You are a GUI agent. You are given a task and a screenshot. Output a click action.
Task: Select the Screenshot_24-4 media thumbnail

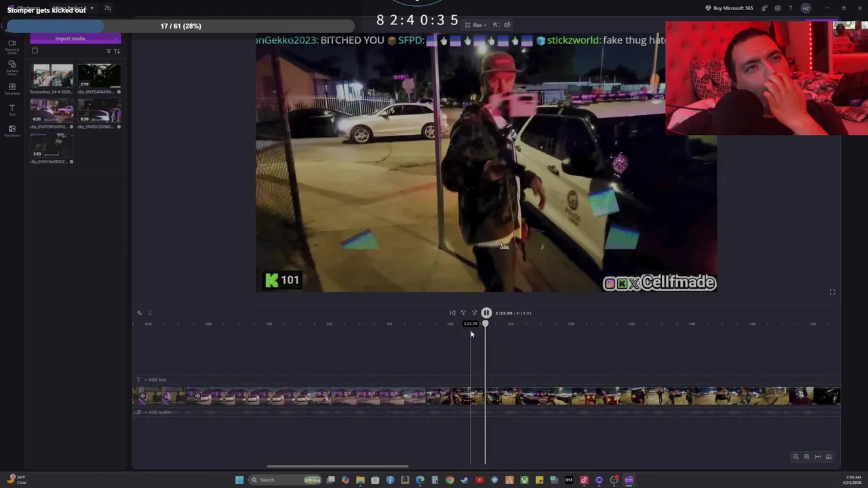[53, 75]
